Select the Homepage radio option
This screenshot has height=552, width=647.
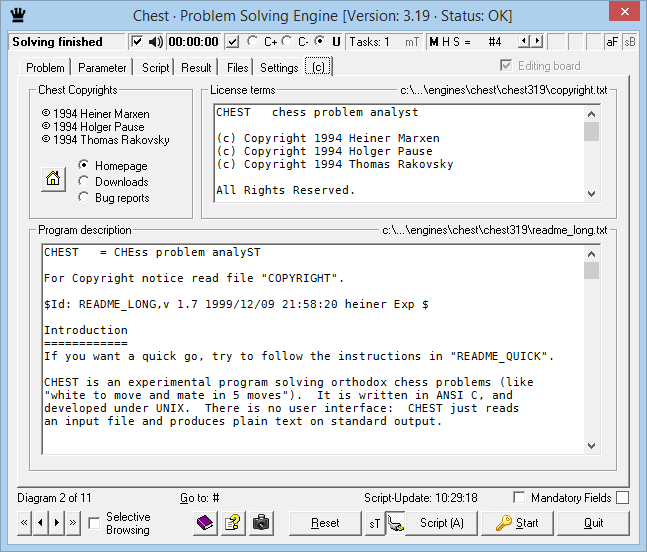(84, 165)
